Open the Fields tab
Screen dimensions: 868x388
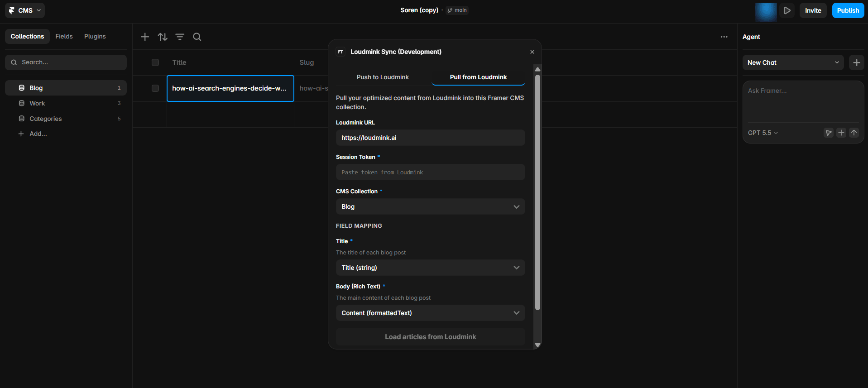click(x=64, y=36)
